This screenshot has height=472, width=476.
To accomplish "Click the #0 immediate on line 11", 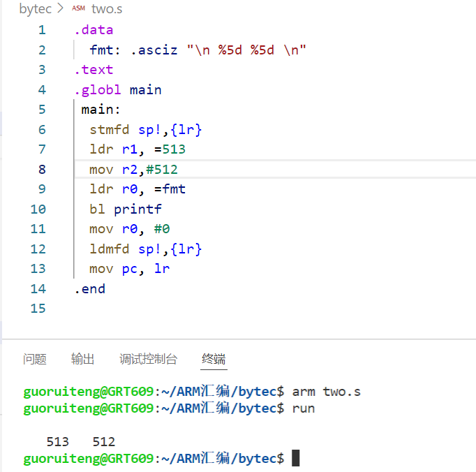I will (x=162, y=229).
